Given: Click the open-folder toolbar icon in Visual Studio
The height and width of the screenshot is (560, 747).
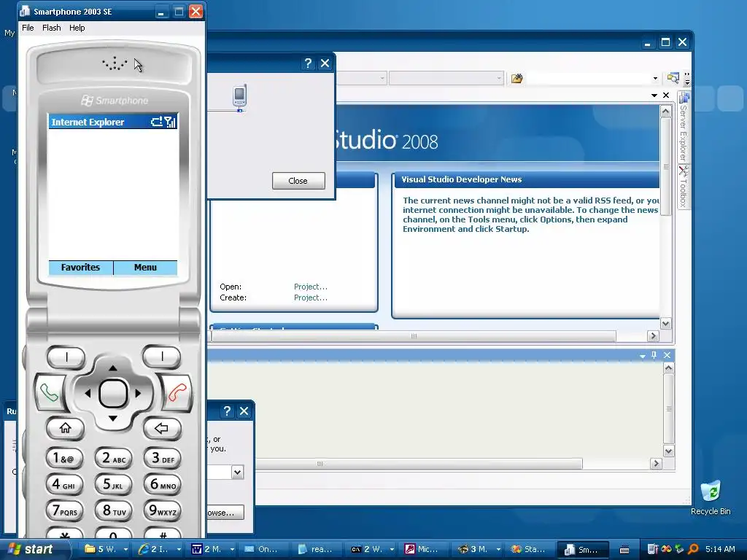Looking at the screenshot, I should click(517, 78).
